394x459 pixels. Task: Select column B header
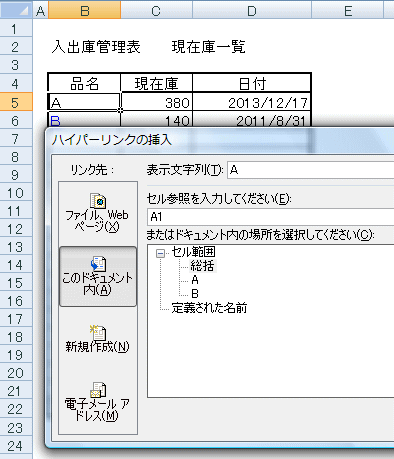click(85, 11)
